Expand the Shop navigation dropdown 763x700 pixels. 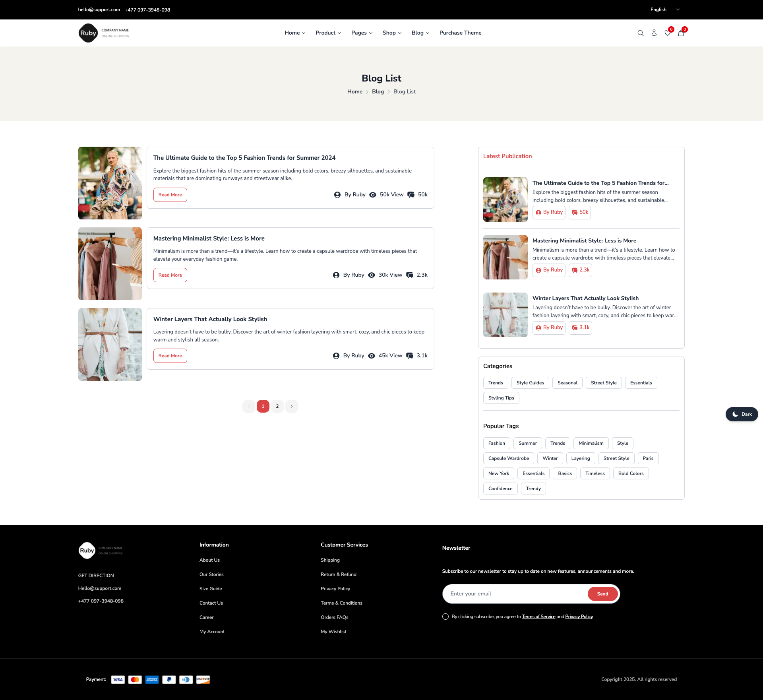391,33
